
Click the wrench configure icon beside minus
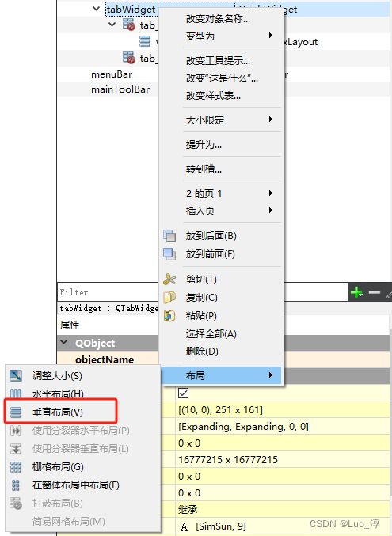click(389, 293)
